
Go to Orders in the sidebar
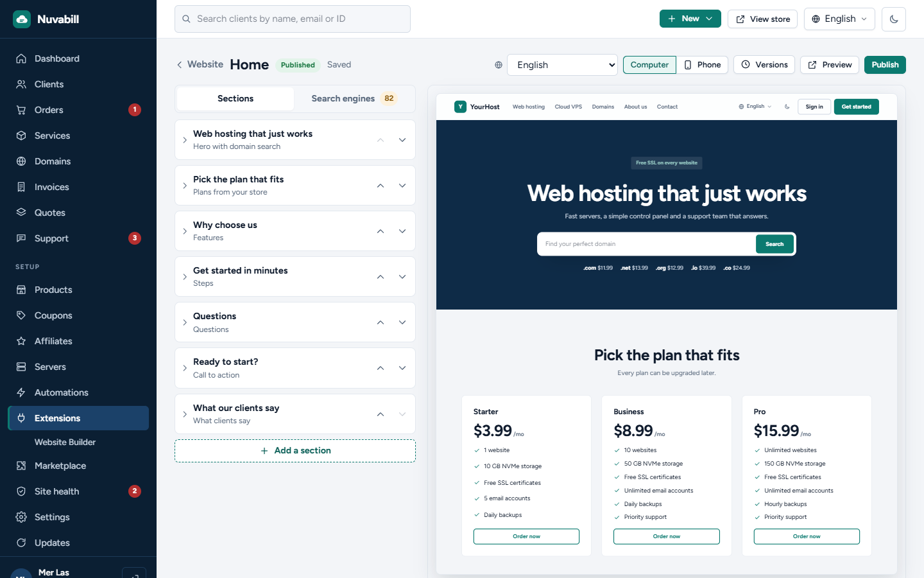click(78, 110)
